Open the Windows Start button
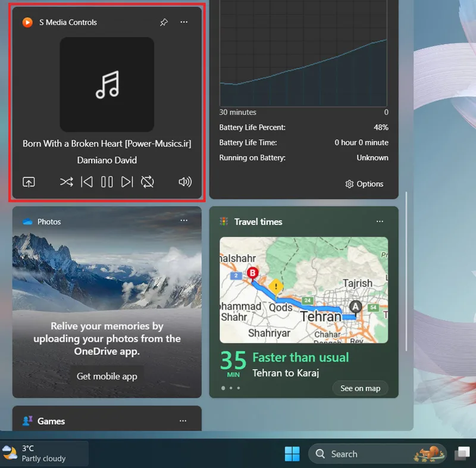Image resolution: width=476 pixels, height=468 pixels. point(292,454)
